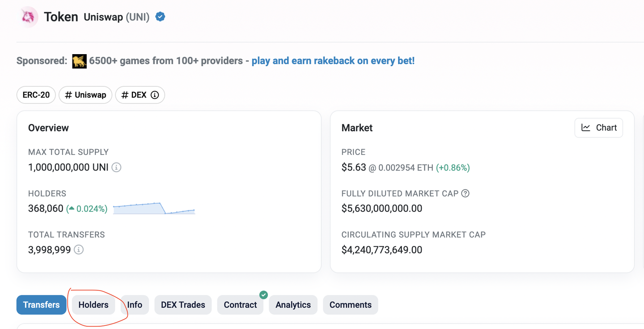Select the Transfers tab
This screenshot has height=329, width=644.
41,305
